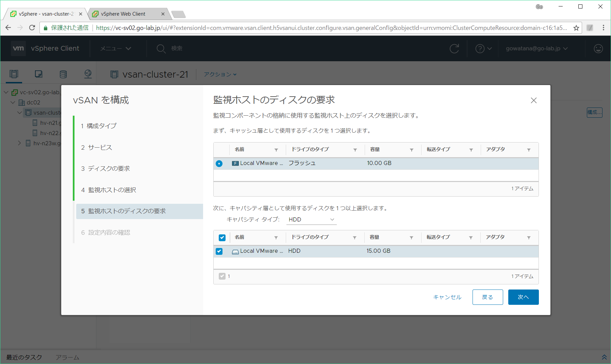This screenshot has height=364, width=611.
Task: Click キャンセル to cancel wizard
Action: (x=447, y=297)
